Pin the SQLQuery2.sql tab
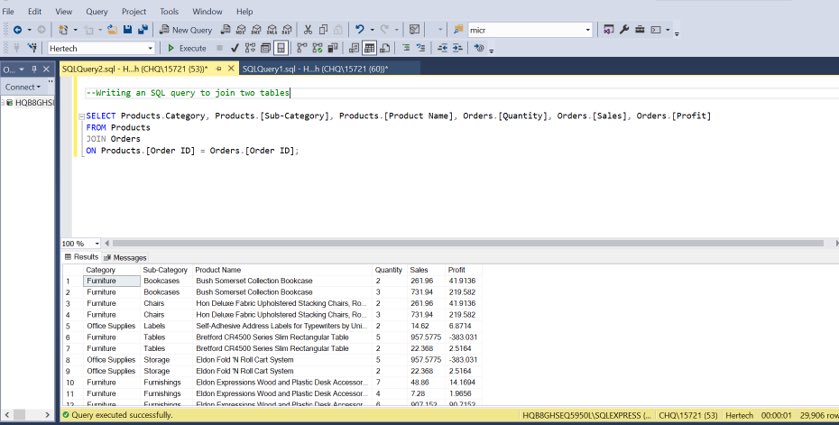The height and width of the screenshot is (425, 839). click(x=218, y=69)
